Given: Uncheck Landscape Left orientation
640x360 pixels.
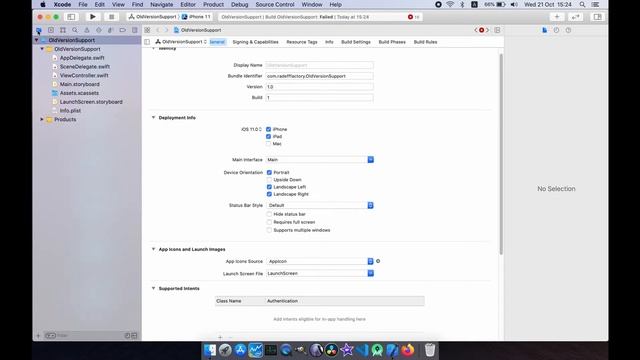Looking at the screenshot, I should (x=269, y=187).
